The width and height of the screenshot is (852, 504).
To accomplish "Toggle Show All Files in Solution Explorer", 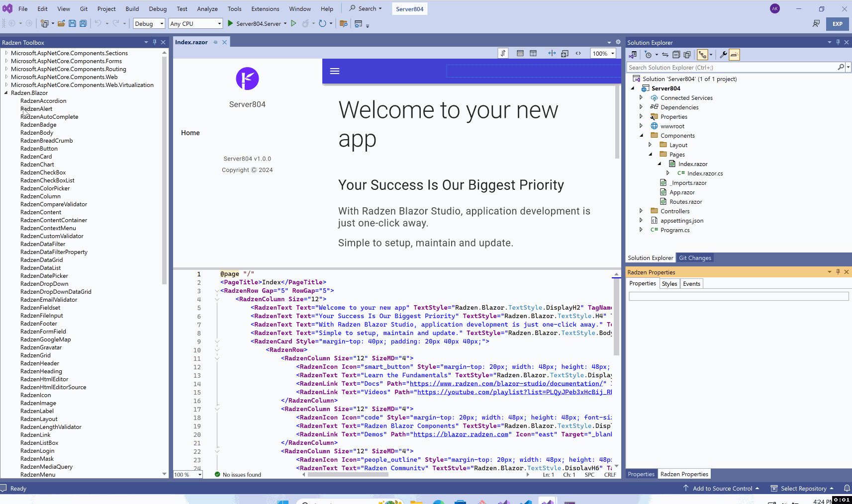I will (687, 55).
